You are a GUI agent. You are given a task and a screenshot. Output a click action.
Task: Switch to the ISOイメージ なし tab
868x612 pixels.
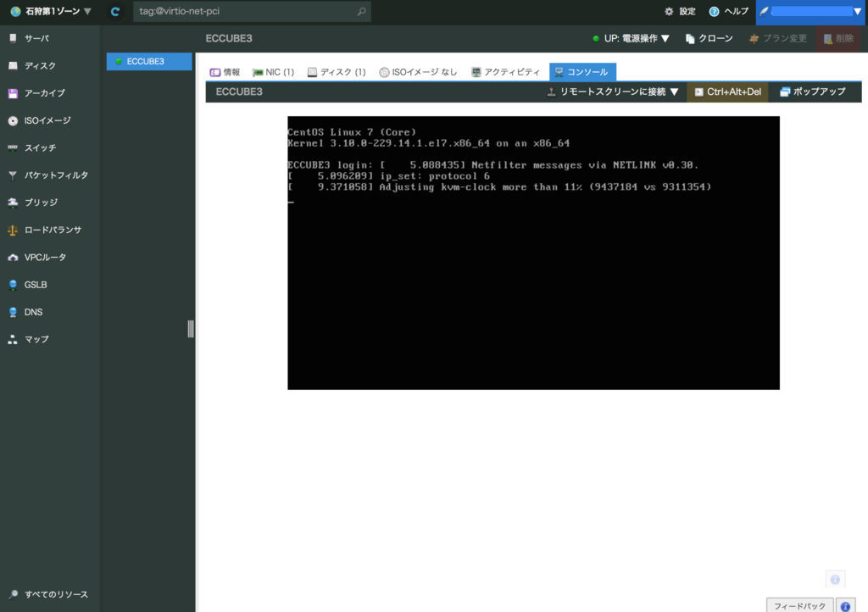(x=418, y=72)
